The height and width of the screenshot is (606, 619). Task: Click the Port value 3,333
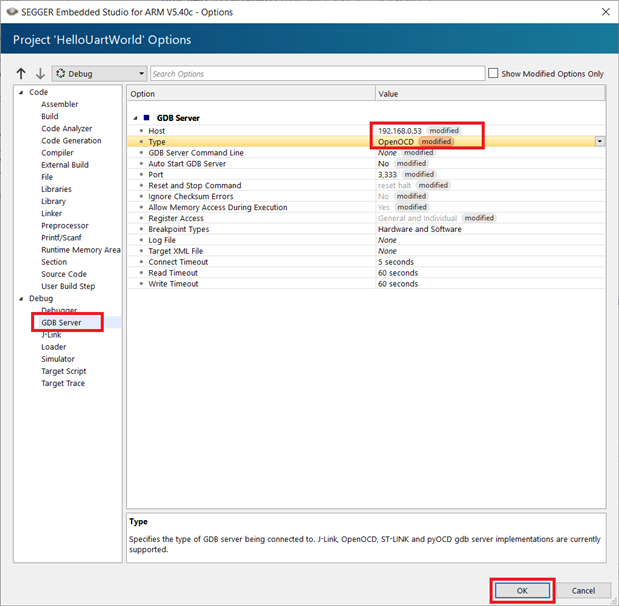tap(387, 174)
